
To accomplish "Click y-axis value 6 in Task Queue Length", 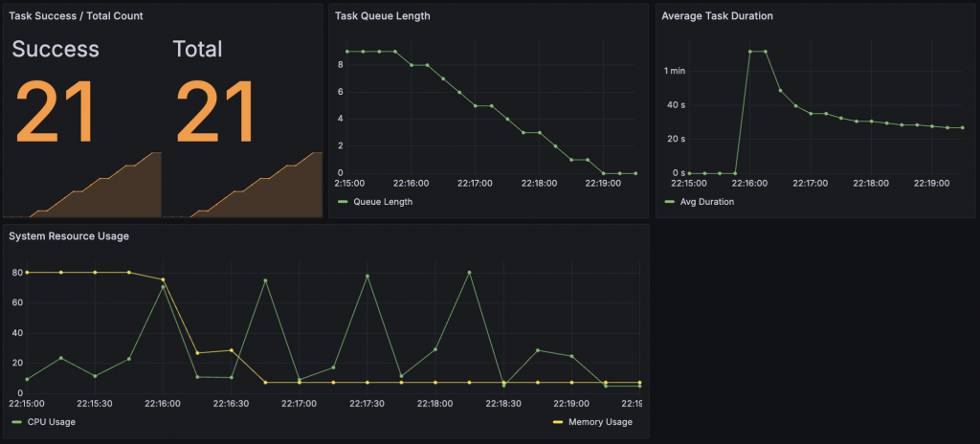I will pyautogui.click(x=340, y=92).
